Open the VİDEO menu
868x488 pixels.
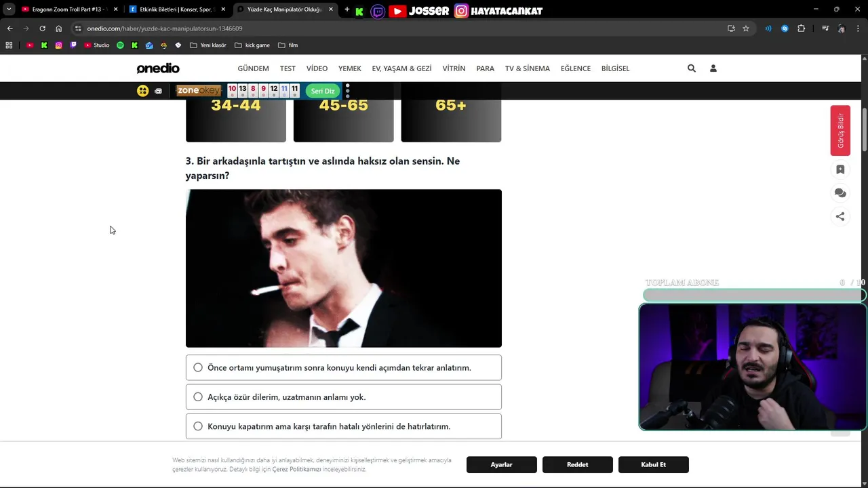pyautogui.click(x=317, y=68)
